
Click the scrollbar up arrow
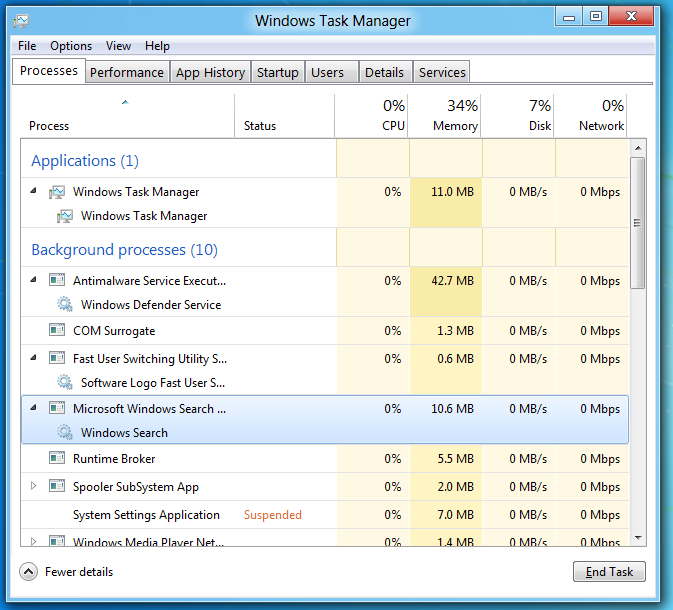[638, 148]
